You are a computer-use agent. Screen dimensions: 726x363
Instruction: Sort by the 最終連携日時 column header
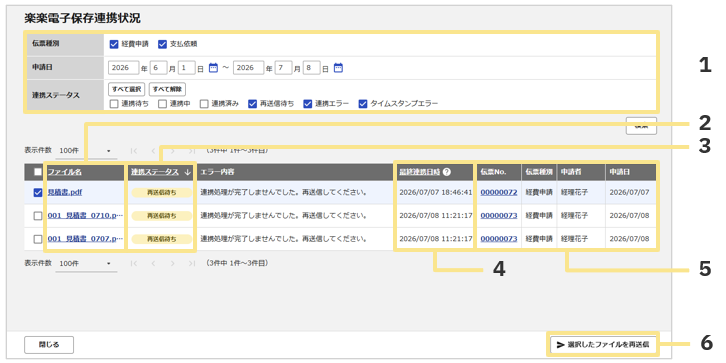click(x=419, y=172)
